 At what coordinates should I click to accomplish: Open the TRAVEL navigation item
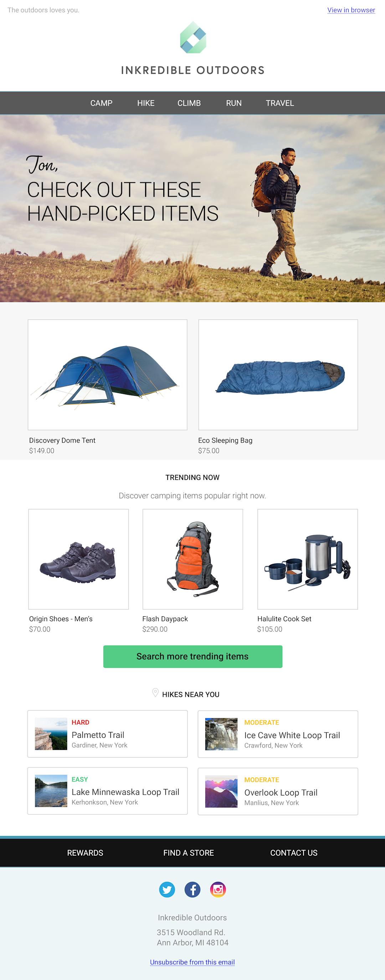click(x=280, y=103)
